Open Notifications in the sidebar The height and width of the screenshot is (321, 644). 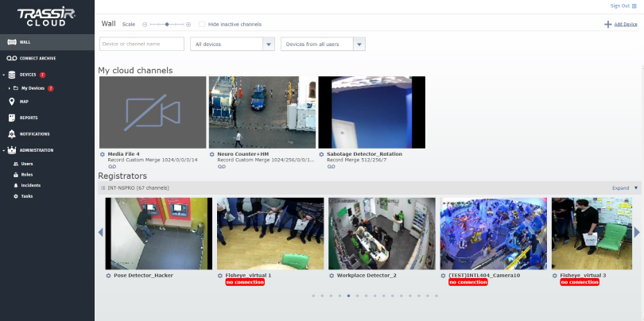point(34,133)
